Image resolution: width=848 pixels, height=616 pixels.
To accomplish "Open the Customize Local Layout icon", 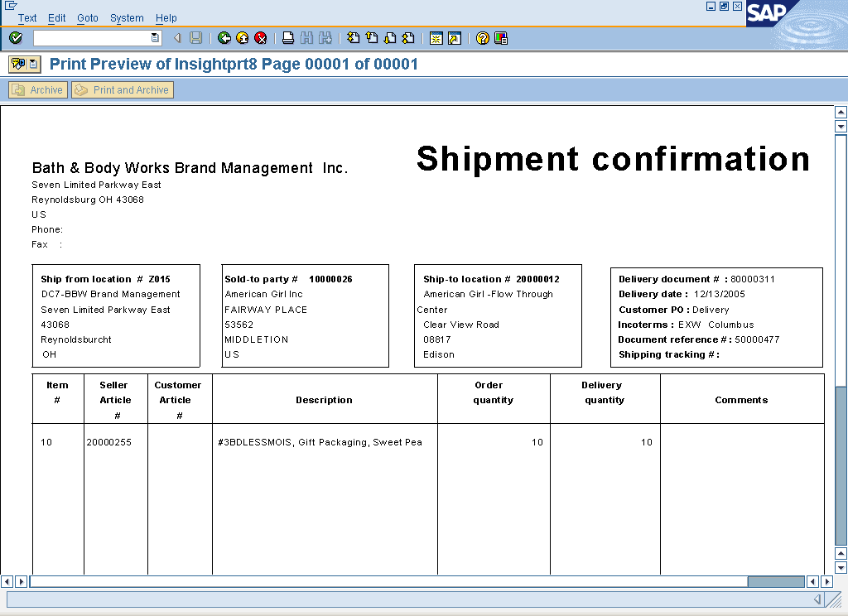I will pyautogui.click(x=501, y=38).
